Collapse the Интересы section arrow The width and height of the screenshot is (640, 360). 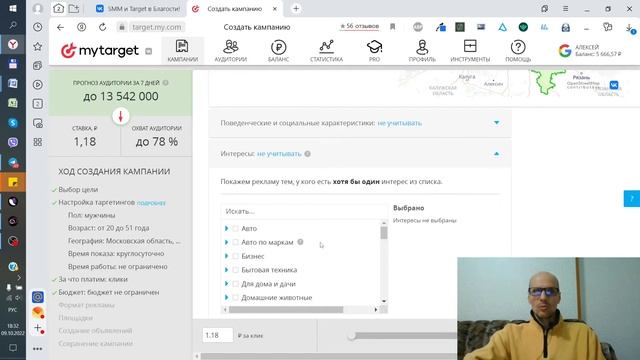tap(496, 154)
